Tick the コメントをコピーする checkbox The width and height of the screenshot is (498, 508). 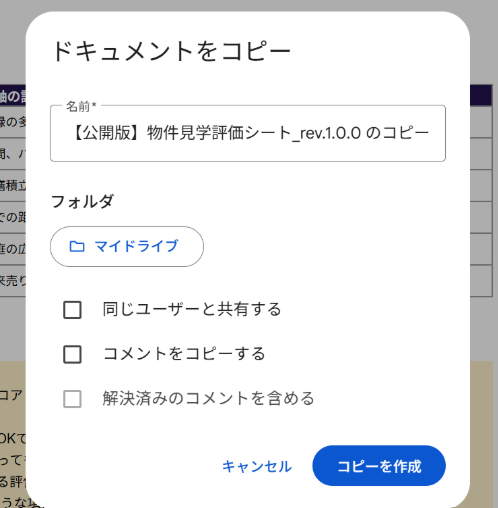(72, 354)
